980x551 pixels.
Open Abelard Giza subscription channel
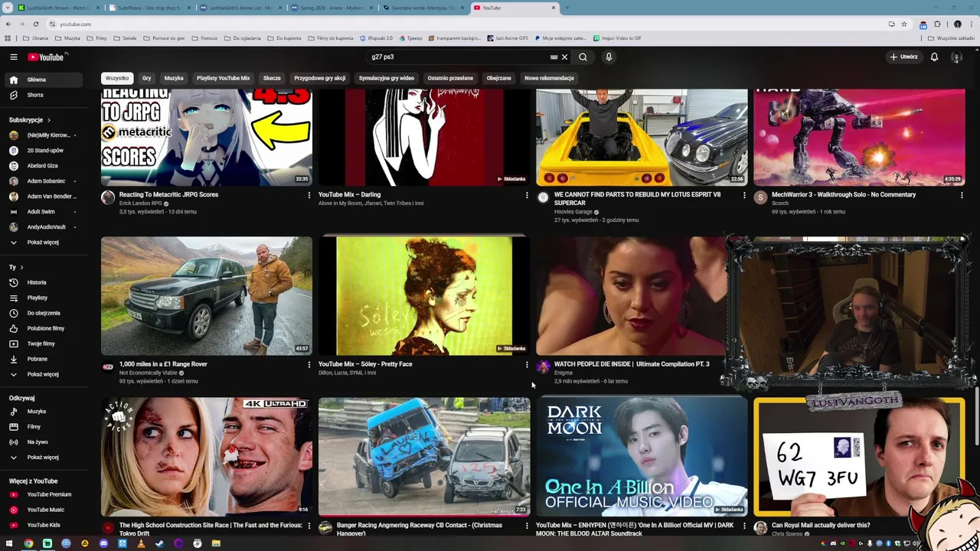coord(44,166)
